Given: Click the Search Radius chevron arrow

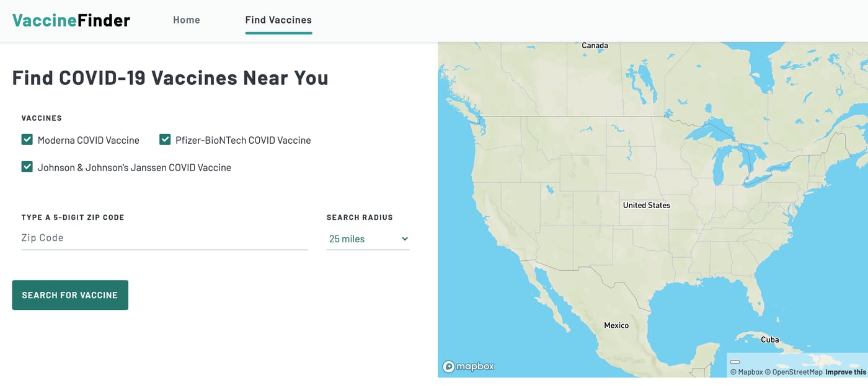Looking at the screenshot, I should (405, 239).
